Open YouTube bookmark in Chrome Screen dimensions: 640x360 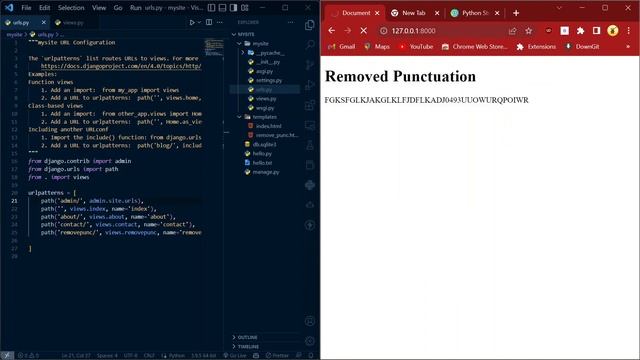pos(416,47)
